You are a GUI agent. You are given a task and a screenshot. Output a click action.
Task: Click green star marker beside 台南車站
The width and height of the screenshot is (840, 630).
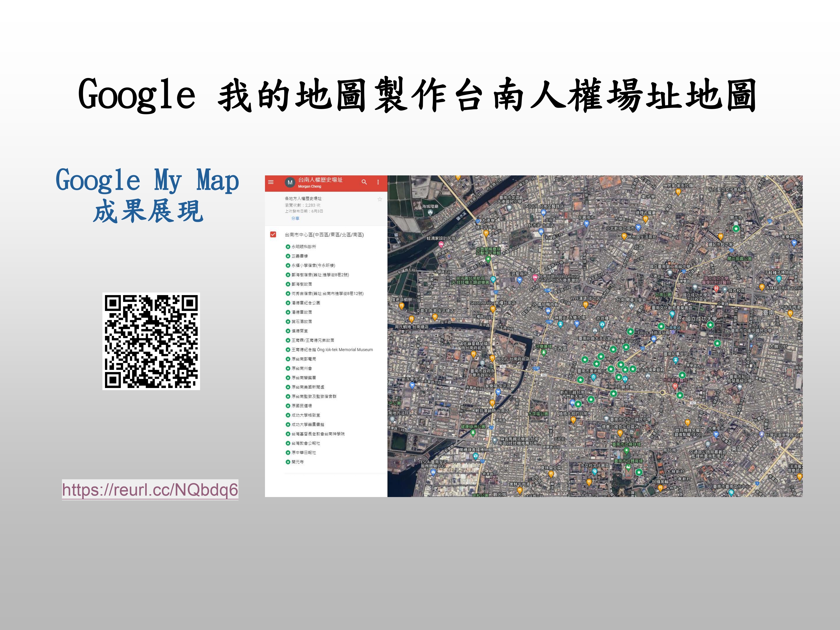pyautogui.click(x=661, y=326)
